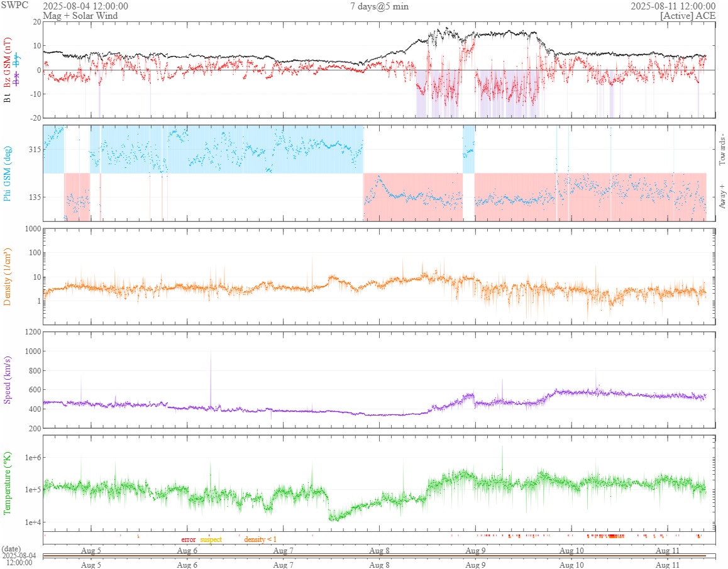Enable the struck-through By series

17,60
